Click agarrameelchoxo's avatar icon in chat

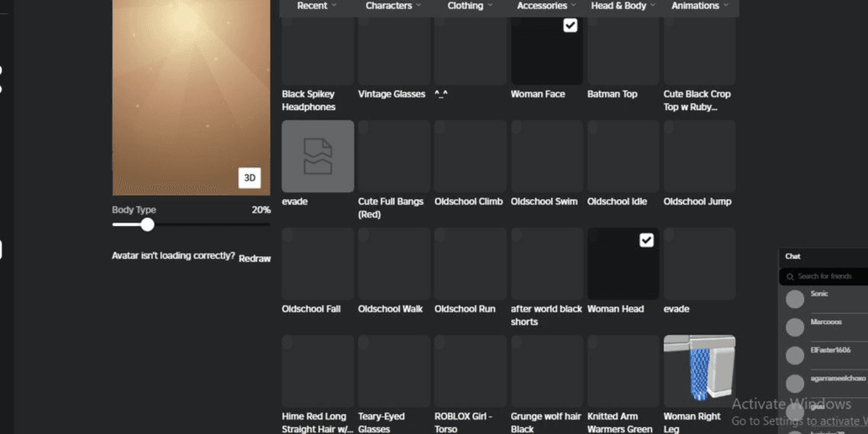(x=795, y=384)
